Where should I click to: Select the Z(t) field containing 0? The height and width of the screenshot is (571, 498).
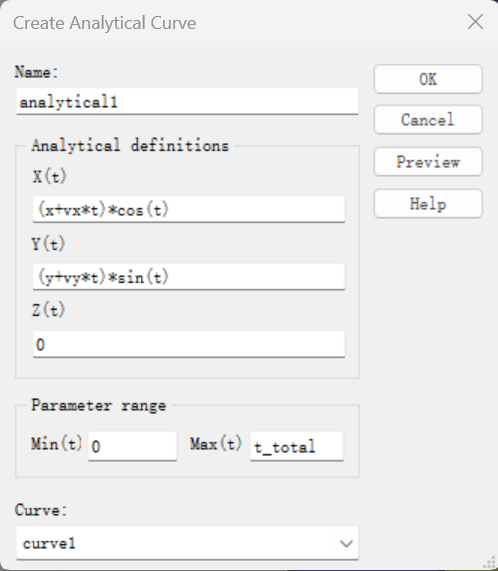click(x=189, y=344)
